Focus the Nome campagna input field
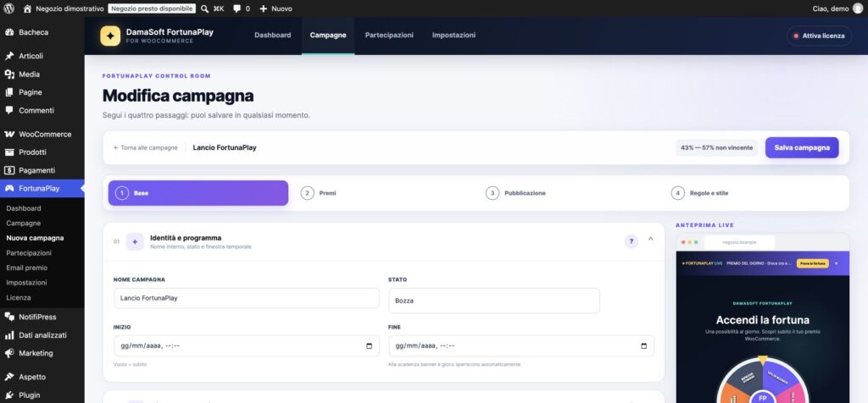 247,298
